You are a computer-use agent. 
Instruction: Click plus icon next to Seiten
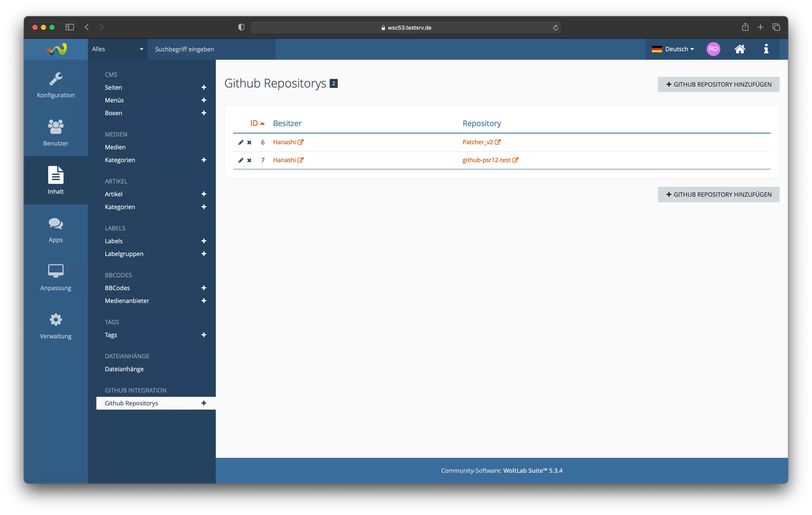pos(204,88)
